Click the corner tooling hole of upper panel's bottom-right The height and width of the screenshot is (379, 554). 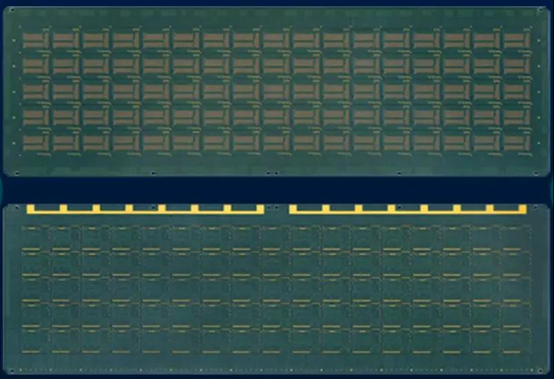click(536, 173)
